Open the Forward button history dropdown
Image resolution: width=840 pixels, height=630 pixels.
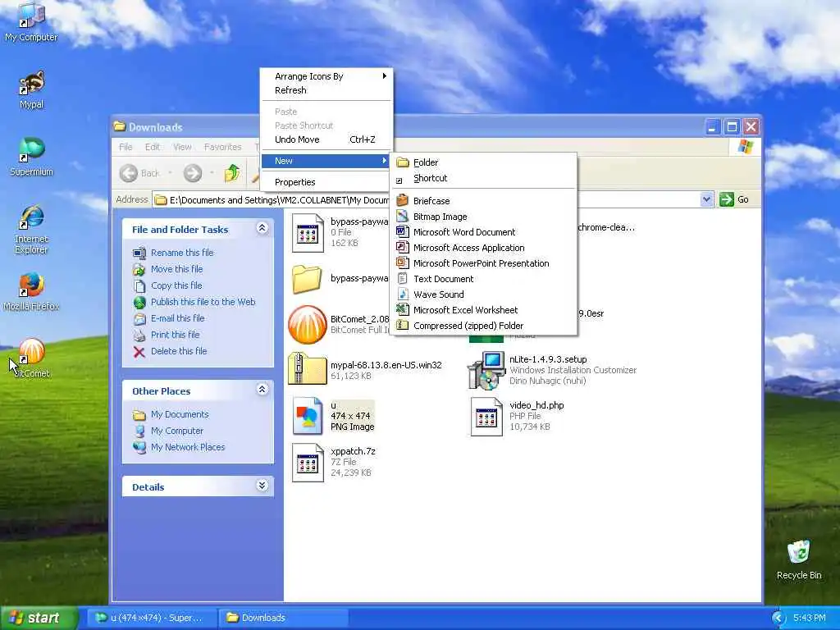coord(212,173)
